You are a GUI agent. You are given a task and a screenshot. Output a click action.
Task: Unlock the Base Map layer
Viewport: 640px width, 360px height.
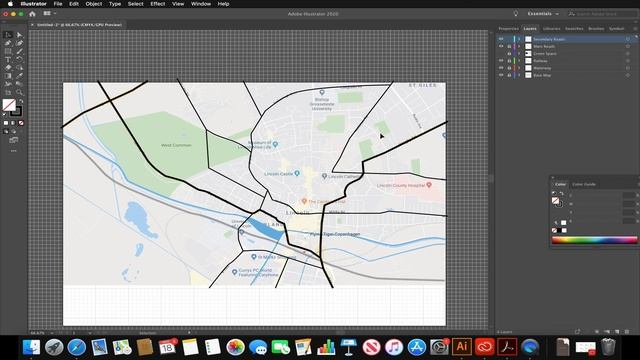pyautogui.click(x=509, y=75)
